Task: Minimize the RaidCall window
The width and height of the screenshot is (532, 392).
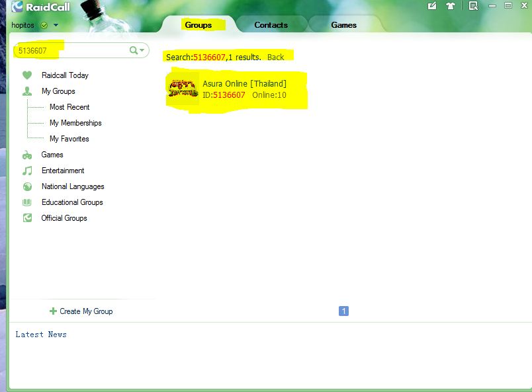Action: pos(492,6)
